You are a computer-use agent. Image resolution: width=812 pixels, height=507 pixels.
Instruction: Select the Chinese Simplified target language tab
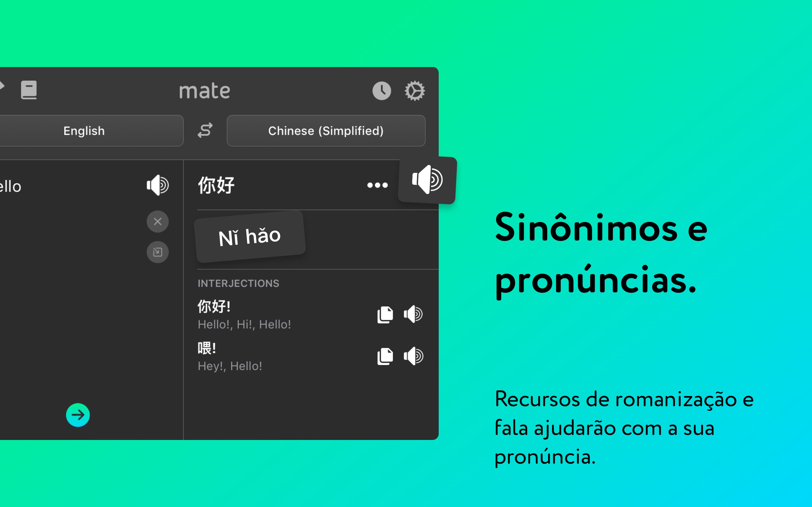326,130
